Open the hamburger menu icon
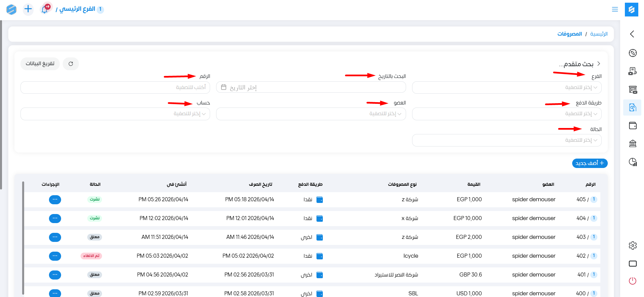 pos(615,9)
